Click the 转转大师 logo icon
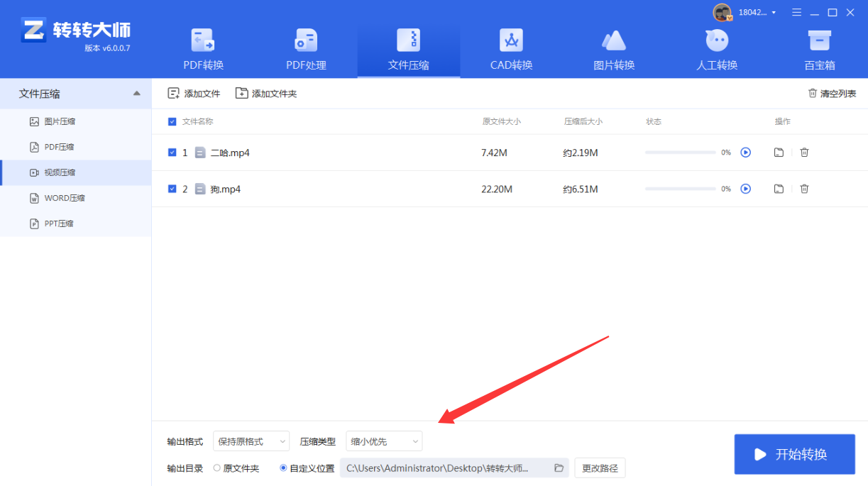This screenshot has height=486, width=868. (33, 30)
